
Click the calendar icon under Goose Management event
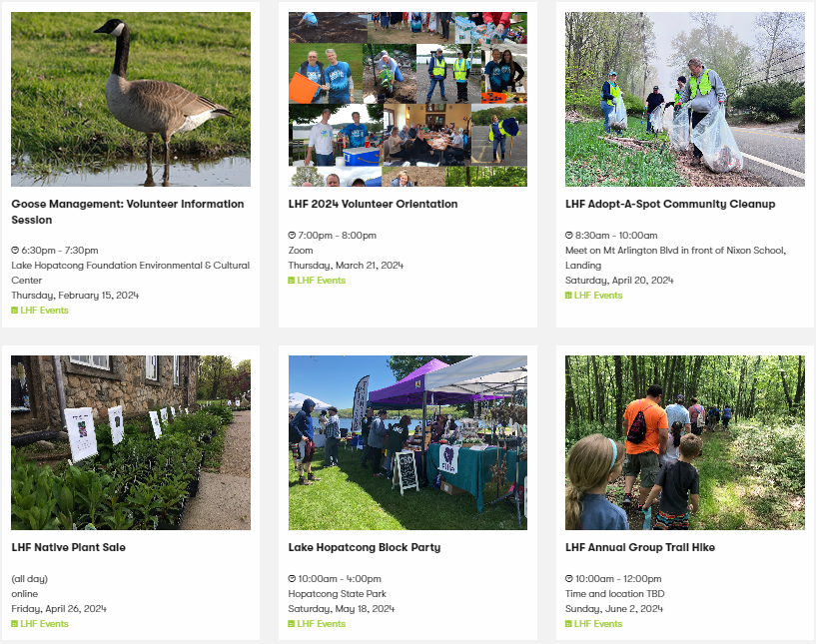pyautogui.click(x=15, y=311)
